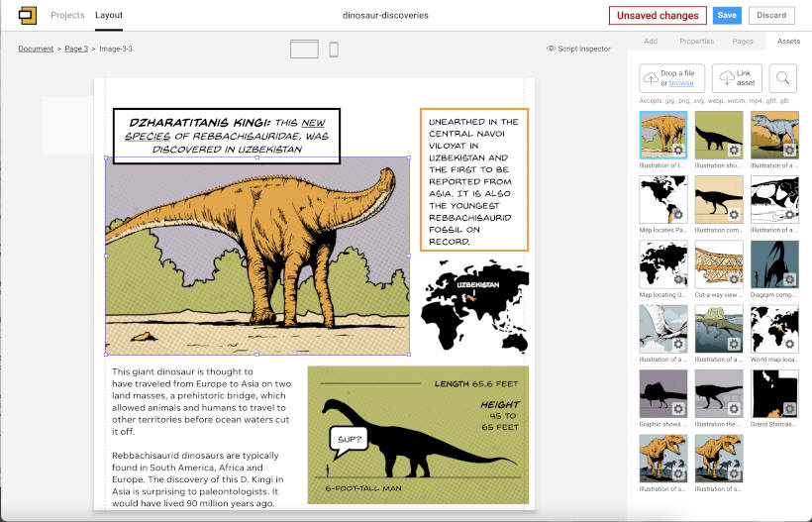Select the 'Cut-a-way view' asset thumbnail
The image size is (812, 522).
(719, 264)
